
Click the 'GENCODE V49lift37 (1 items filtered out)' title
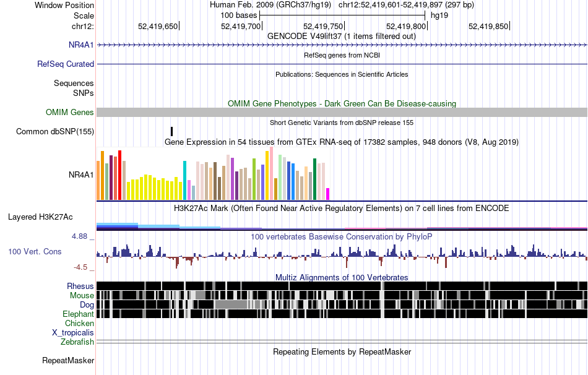tap(342, 37)
